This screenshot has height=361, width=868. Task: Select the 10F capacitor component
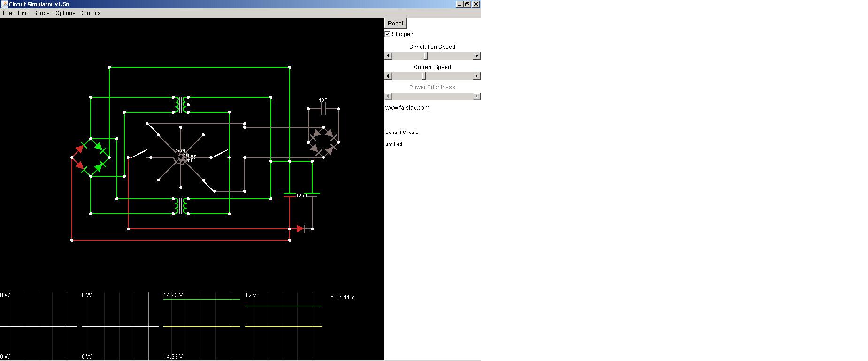coord(323,109)
